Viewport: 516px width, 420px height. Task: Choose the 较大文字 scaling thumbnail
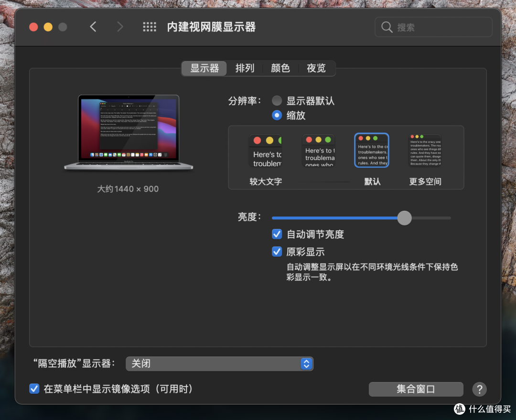(x=266, y=151)
